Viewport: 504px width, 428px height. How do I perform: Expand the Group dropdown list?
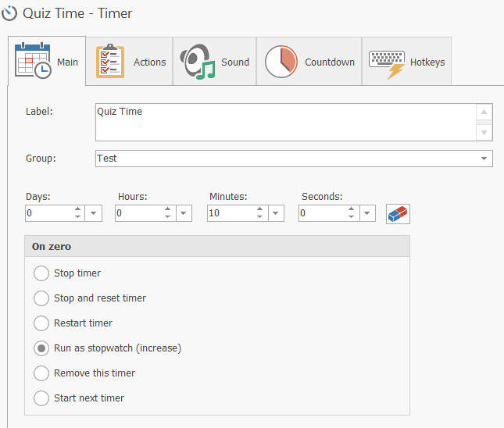pos(484,159)
